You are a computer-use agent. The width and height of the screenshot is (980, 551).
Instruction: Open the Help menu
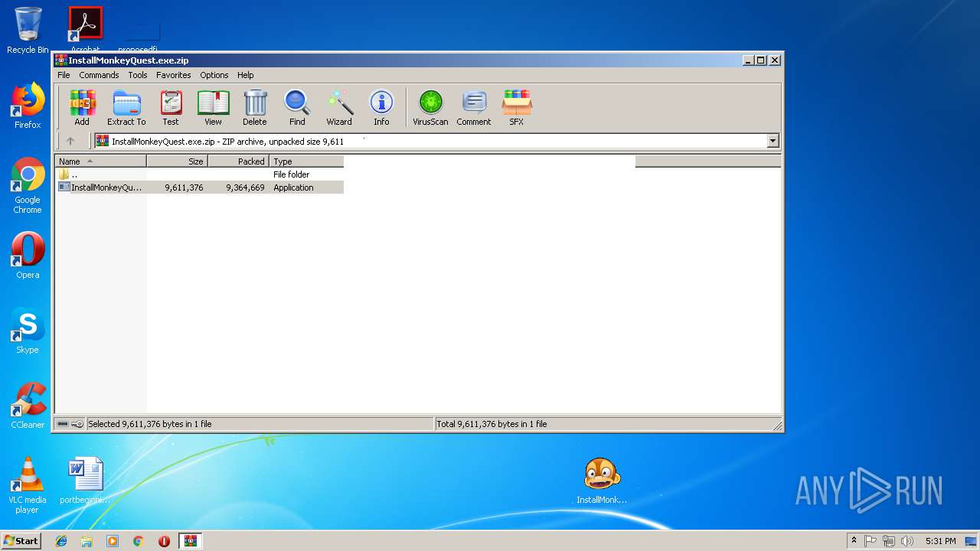click(x=246, y=75)
